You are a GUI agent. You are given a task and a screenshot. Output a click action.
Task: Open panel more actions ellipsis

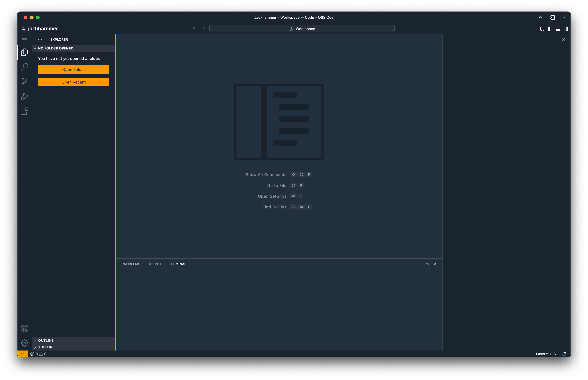point(419,264)
